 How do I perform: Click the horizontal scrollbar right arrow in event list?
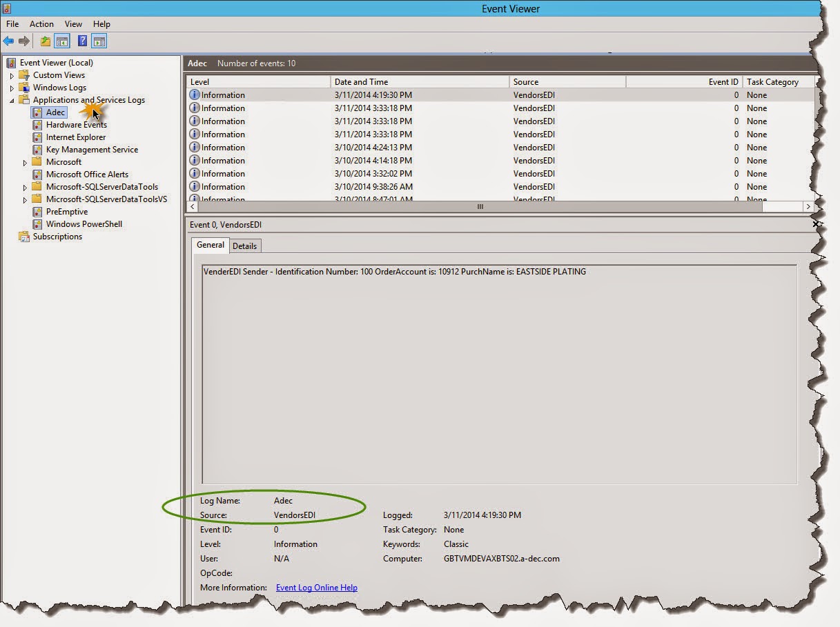point(808,206)
